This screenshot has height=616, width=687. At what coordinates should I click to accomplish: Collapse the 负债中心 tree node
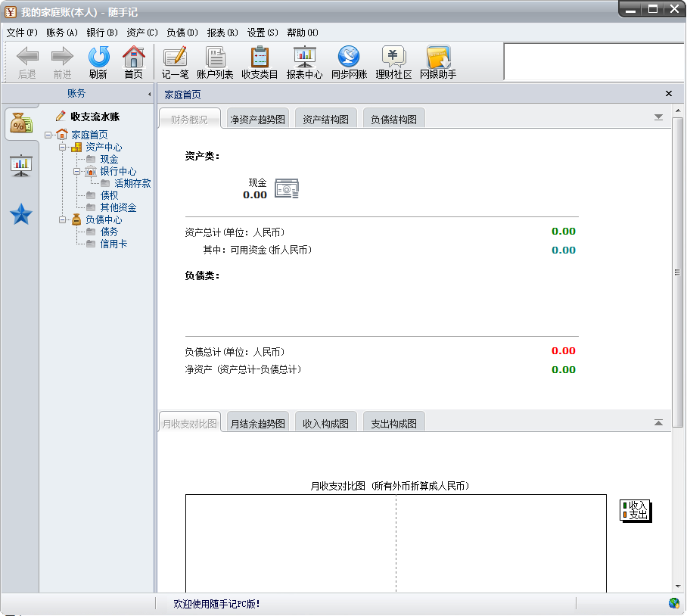click(x=62, y=220)
